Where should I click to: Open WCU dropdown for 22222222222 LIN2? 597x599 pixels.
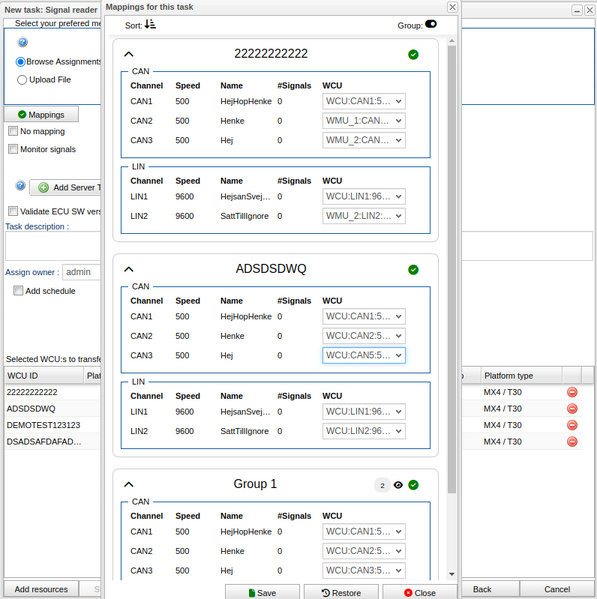pyautogui.click(x=364, y=216)
